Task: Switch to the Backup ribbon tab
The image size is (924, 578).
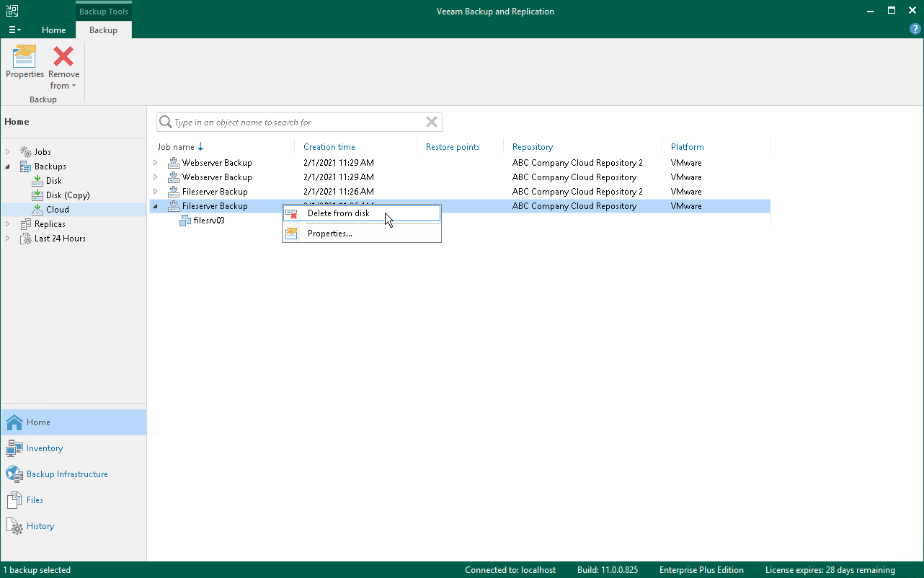Action: point(103,30)
